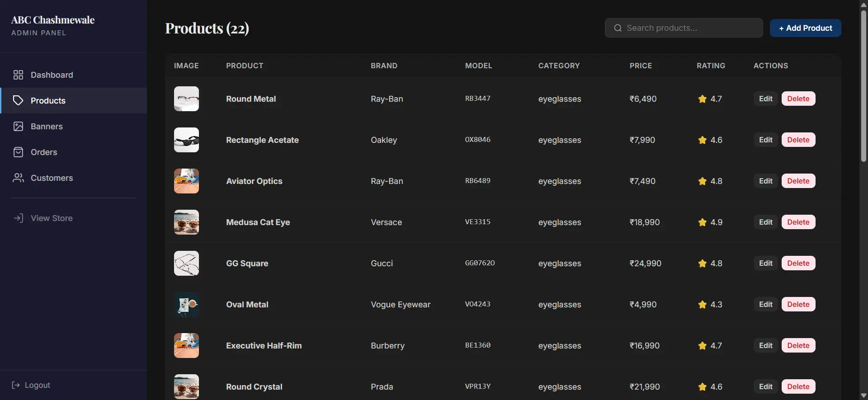Click the Logout icon at sidebar bottom
This screenshot has width=868, height=400.
[16, 385]
